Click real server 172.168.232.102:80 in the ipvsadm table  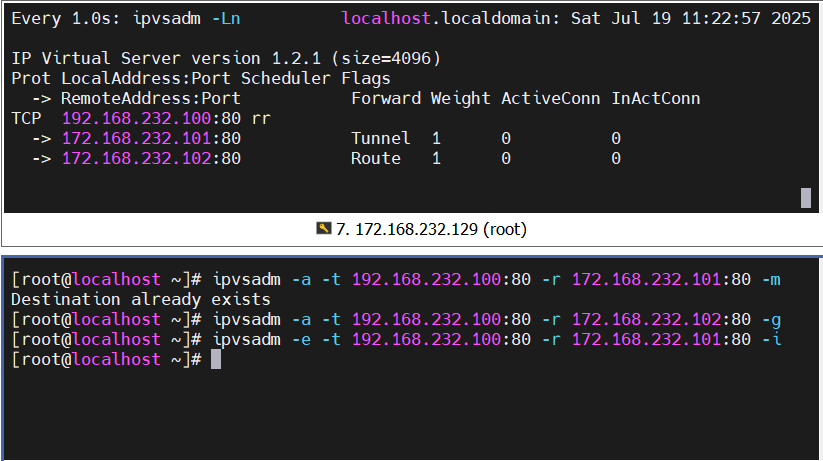click(151, 158)
